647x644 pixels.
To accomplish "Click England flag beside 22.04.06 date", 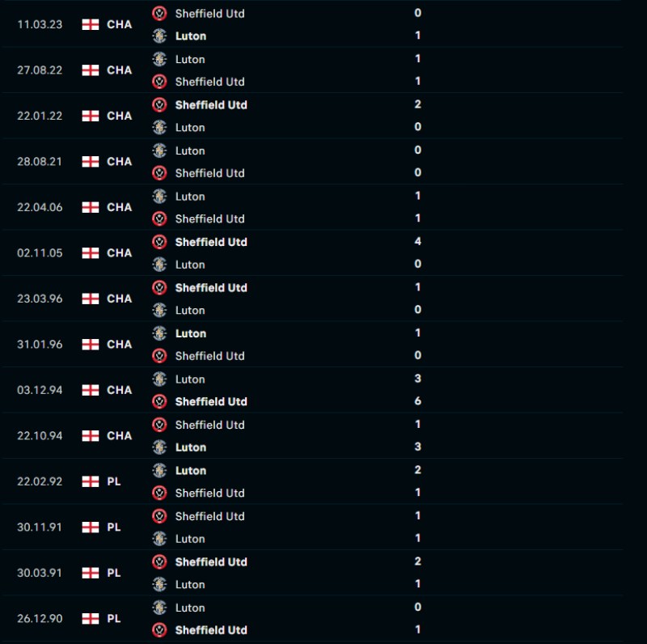I will [91, 207].
